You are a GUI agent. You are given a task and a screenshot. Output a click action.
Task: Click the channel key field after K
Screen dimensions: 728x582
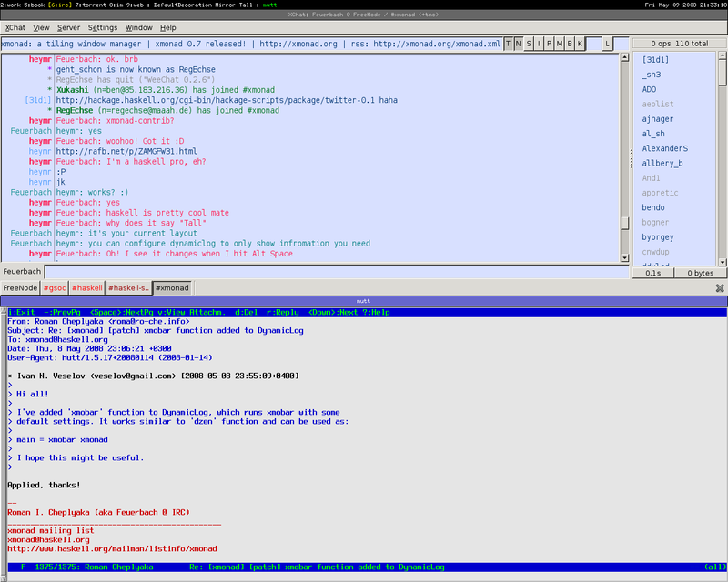click(594, 44)
